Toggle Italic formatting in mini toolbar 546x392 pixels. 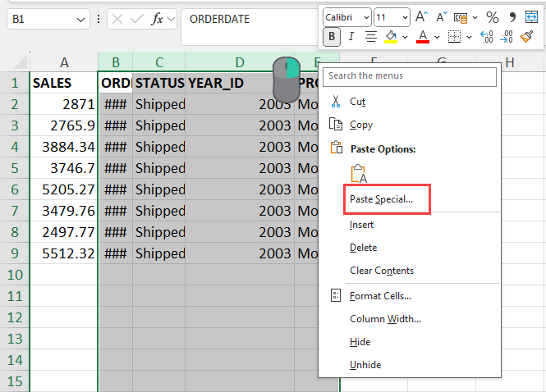[351, 36]
